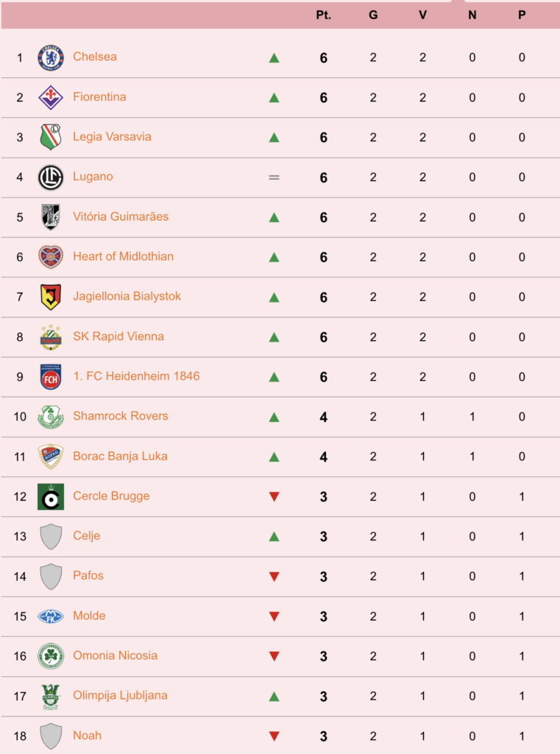Click the Molde blue crest icon
The width and height of the screenshot is (560, 754).
(51, 616)
